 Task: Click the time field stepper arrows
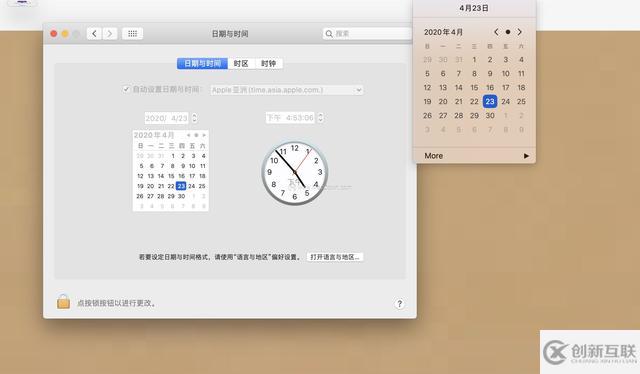320,118
